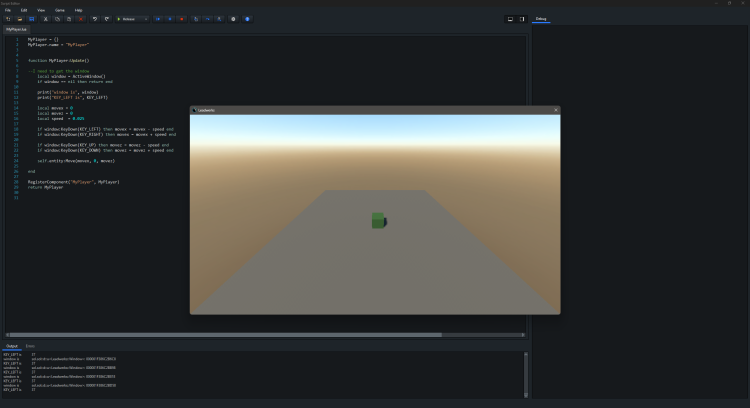This screenshot has height=408, width=750.
Task: Toggle the side panel layout button
Action: [x=521, y=19]
